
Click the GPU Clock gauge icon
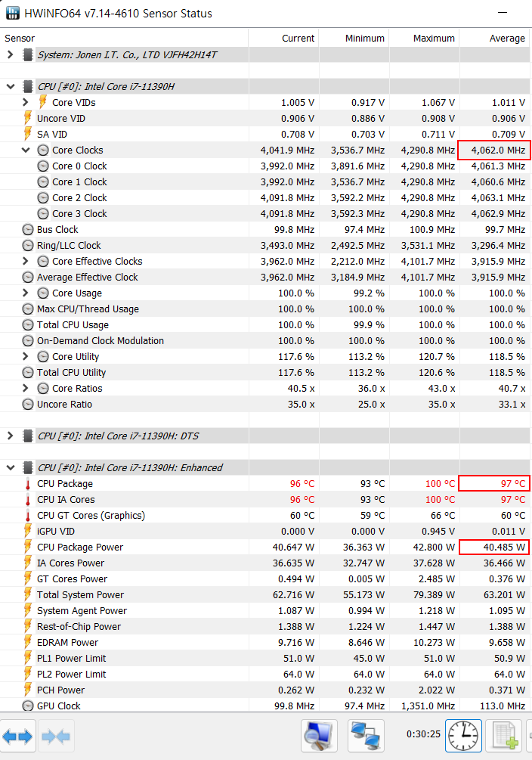point(28,706)
